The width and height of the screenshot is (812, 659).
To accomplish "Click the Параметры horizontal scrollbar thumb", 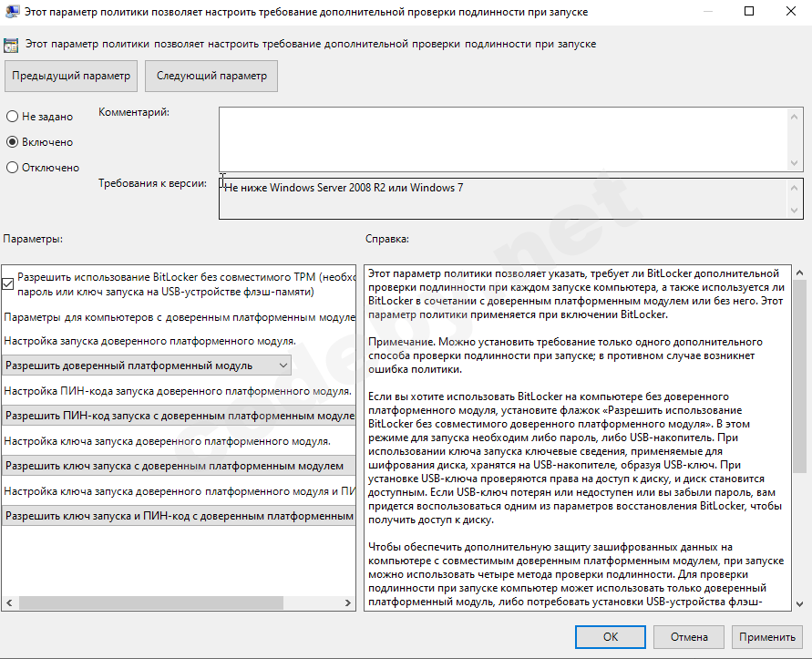I will [151, 603].
